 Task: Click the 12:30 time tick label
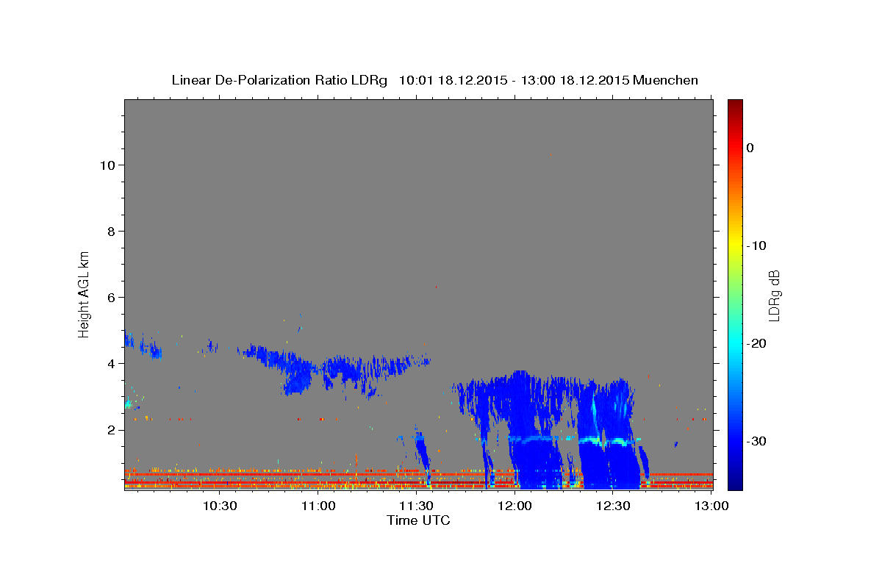[x=613, y=506]
